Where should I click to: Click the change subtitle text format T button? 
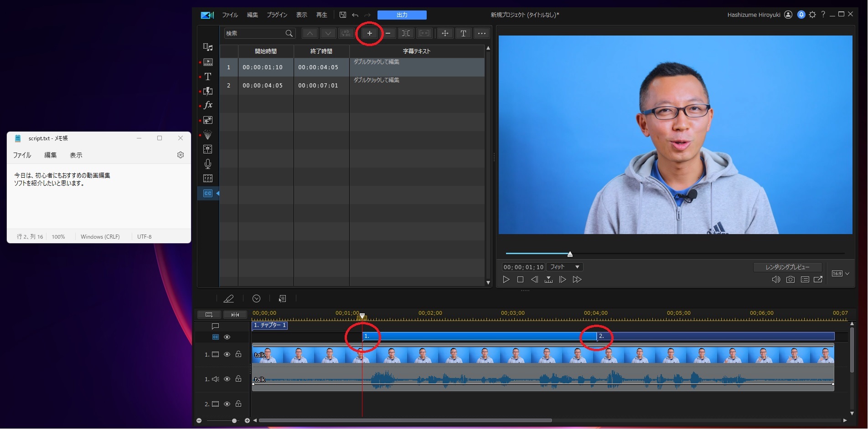click(463, 33)
